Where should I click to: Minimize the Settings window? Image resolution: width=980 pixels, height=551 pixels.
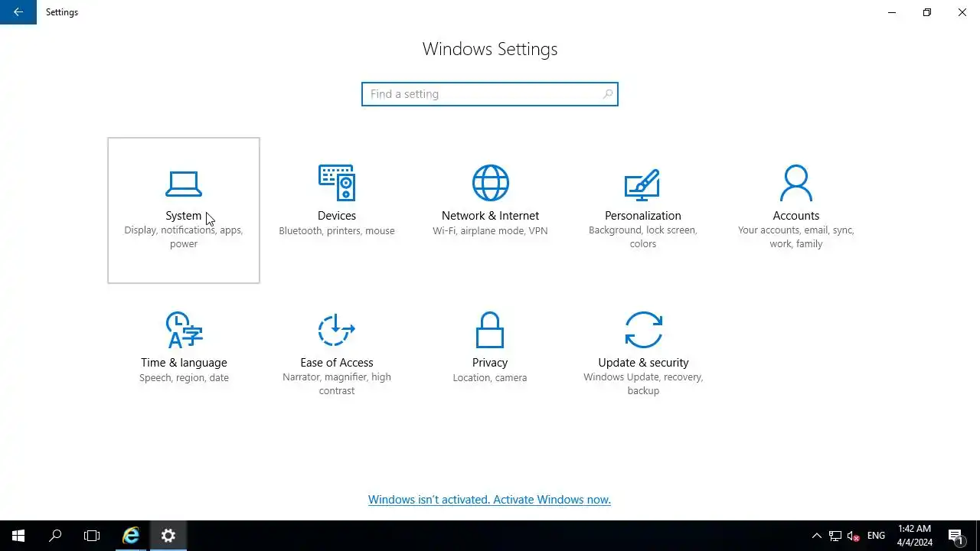(892, 12)
